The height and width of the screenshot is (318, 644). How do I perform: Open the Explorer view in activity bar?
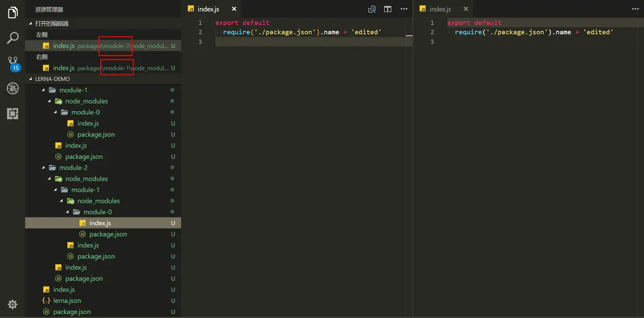tap(13, 12)
